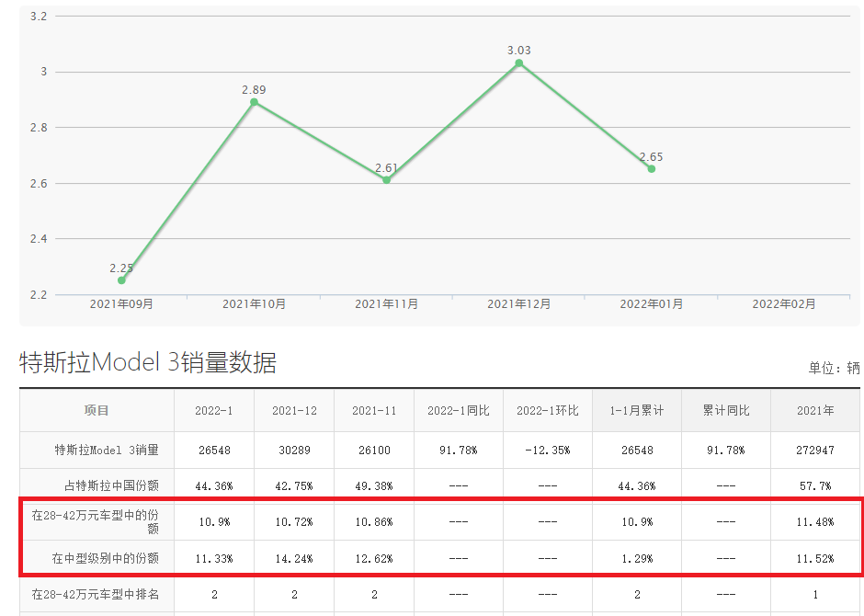Click the 2022年02月 axis label
Screen dimensions: 864x616
783,304
